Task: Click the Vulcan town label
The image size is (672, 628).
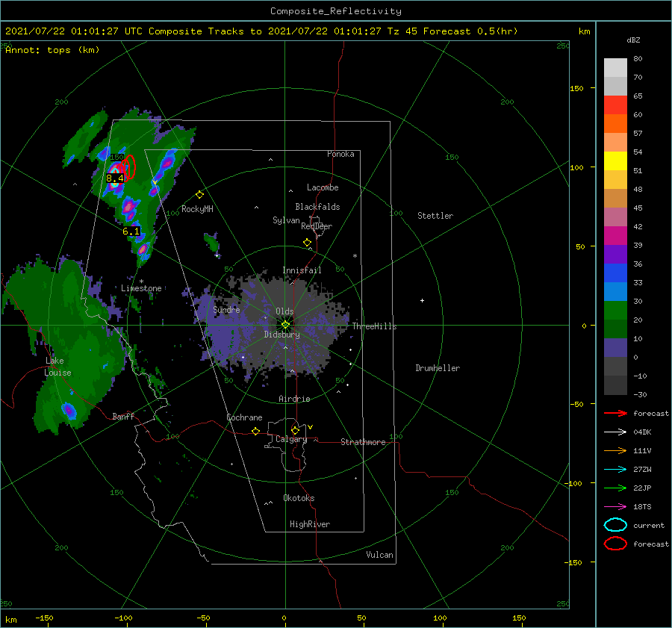Action: point(380,555)
